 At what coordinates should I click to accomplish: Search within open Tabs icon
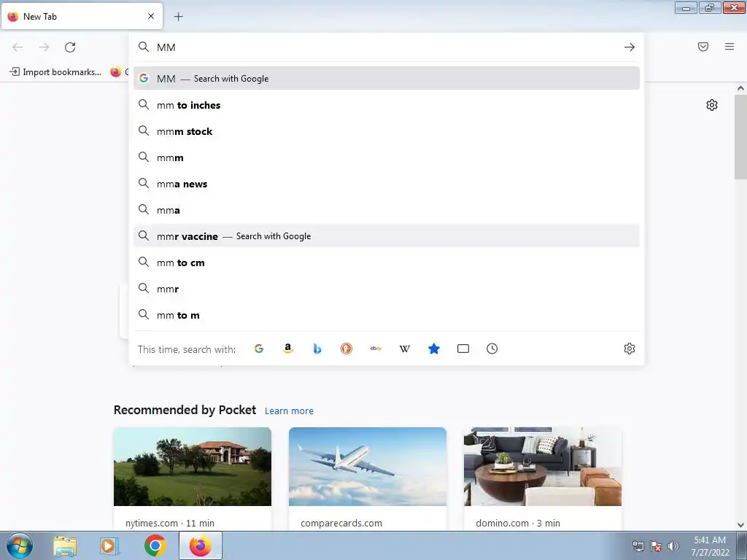click(x=463, y=349)
